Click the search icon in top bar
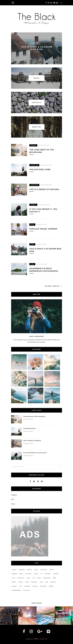Viewport: 73px width, 644px height. (61, 3)
